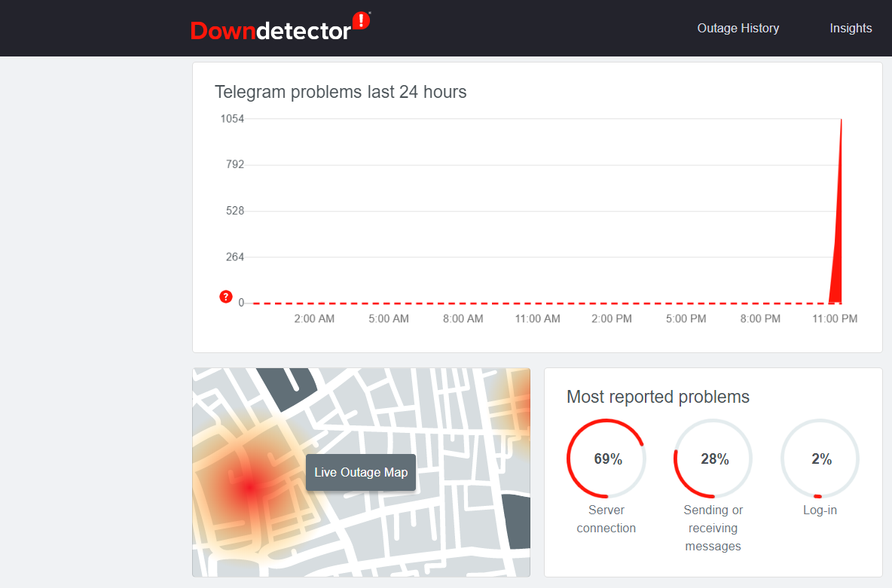Select the 69% Server connection gauge
Screen dimensions: 892x588
click(x=606, y=459)
